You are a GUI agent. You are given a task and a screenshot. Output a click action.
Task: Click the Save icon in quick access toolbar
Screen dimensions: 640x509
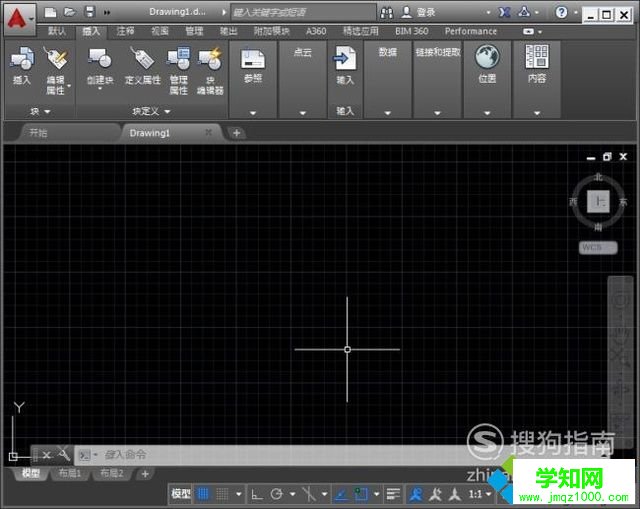click(x=89, y=12)
